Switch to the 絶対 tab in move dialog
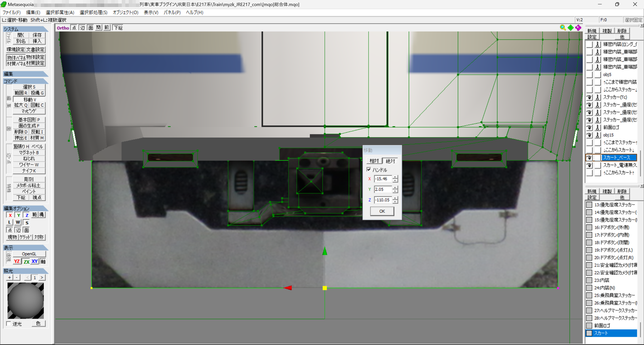Viewport: 644px width, 345px height. (x=390, y=161)
